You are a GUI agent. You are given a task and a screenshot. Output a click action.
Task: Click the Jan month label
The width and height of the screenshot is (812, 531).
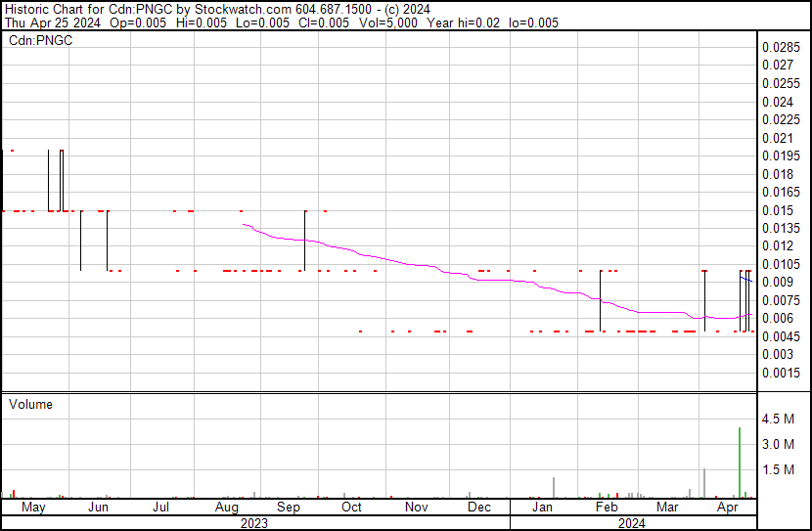542,508
